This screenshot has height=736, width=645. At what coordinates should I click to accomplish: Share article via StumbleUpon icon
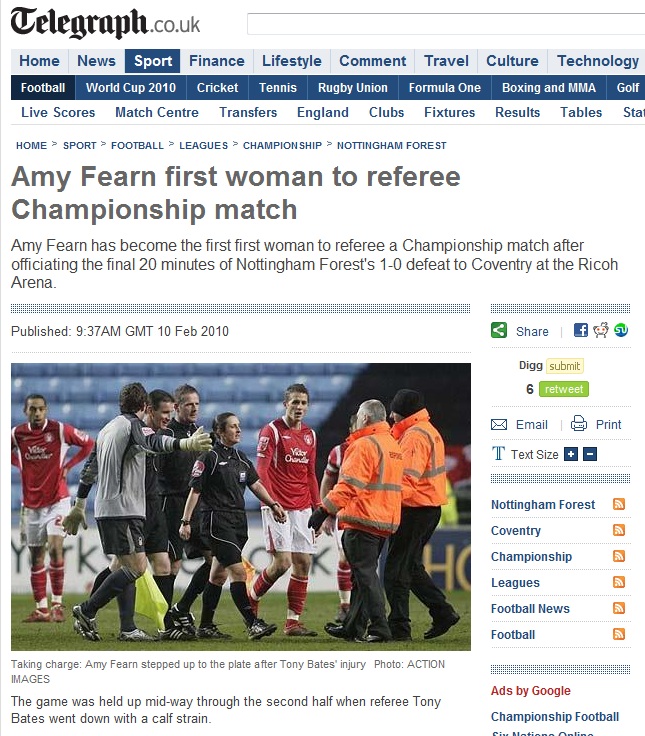[x=621, y=330]
